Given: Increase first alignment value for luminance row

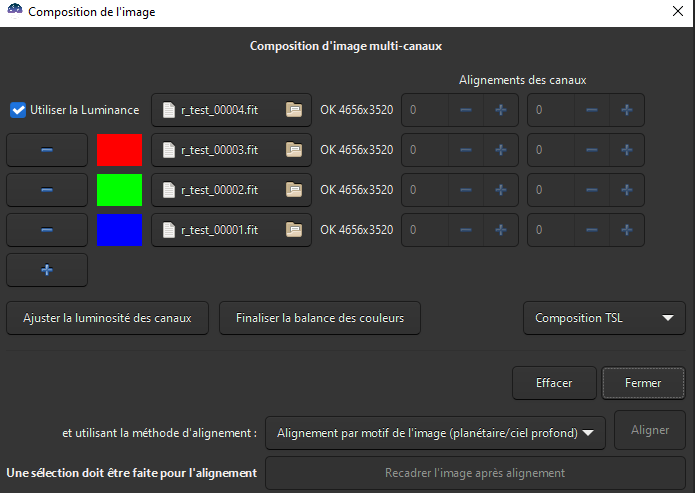Looking at the screenshot, I should click(501, 110).
